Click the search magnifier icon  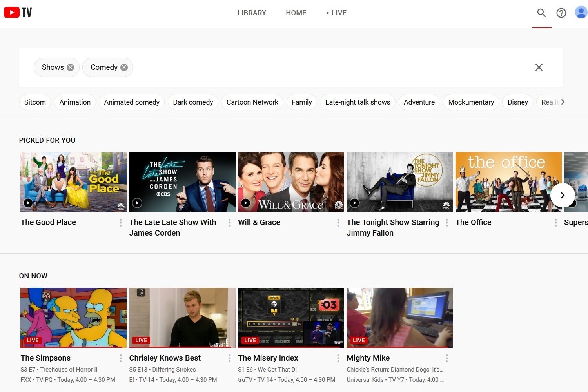pos(541,13)
